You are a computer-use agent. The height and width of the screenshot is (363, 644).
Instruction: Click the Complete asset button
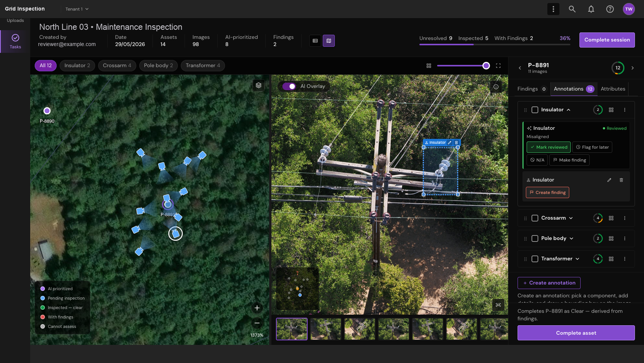tap(576, 333)
